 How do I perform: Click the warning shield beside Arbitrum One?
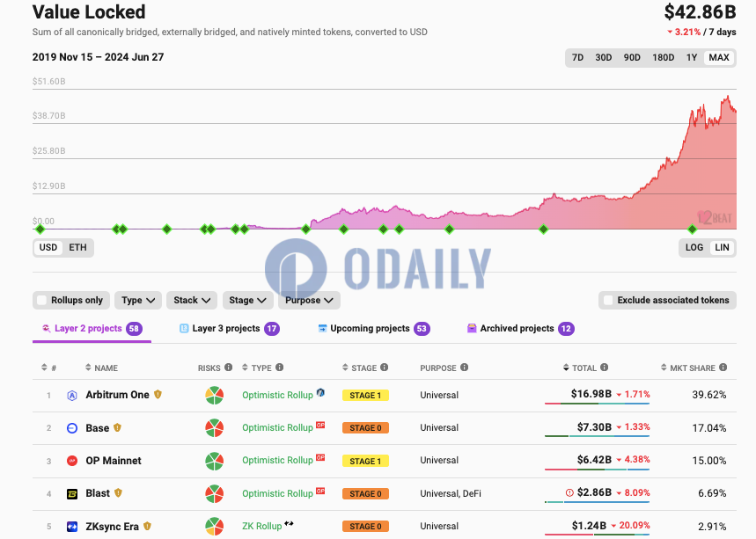tap(158, 395)
